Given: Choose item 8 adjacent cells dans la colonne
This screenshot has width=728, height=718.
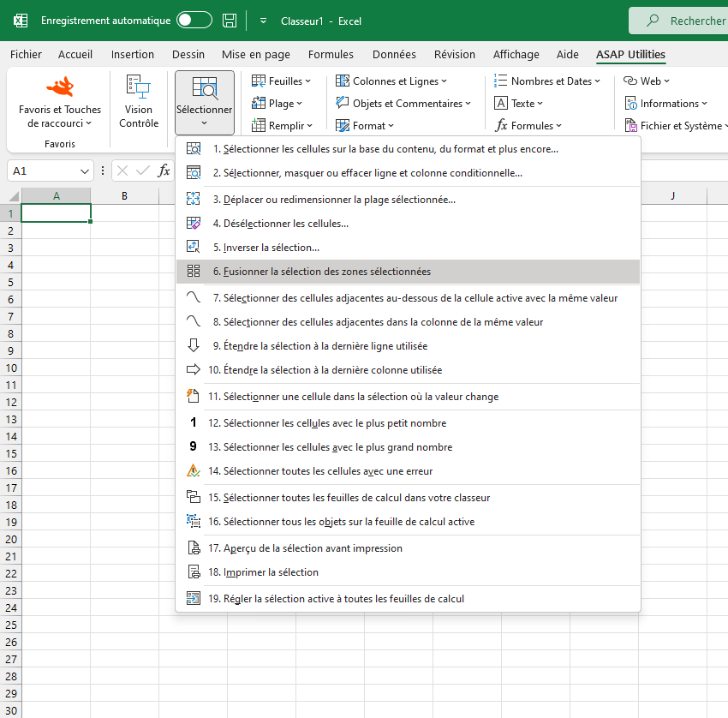Looking at the screenshot, I should coord(408,322).
